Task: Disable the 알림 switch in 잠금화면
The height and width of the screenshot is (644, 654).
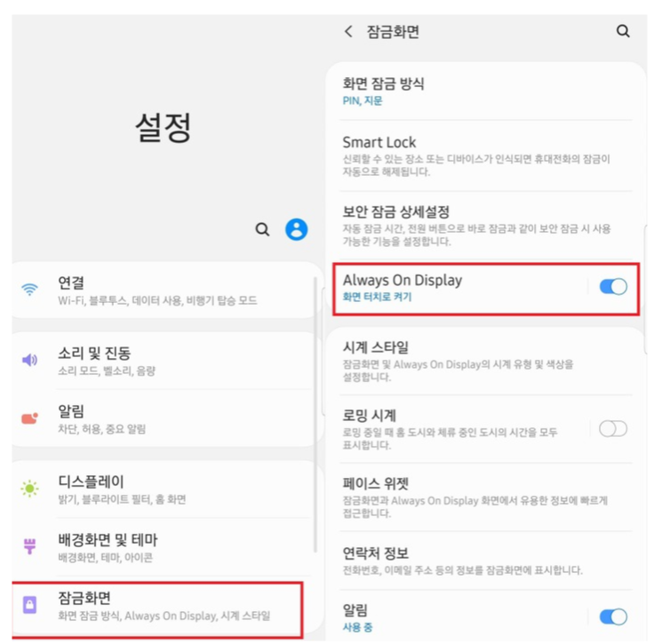Action: 613,616
